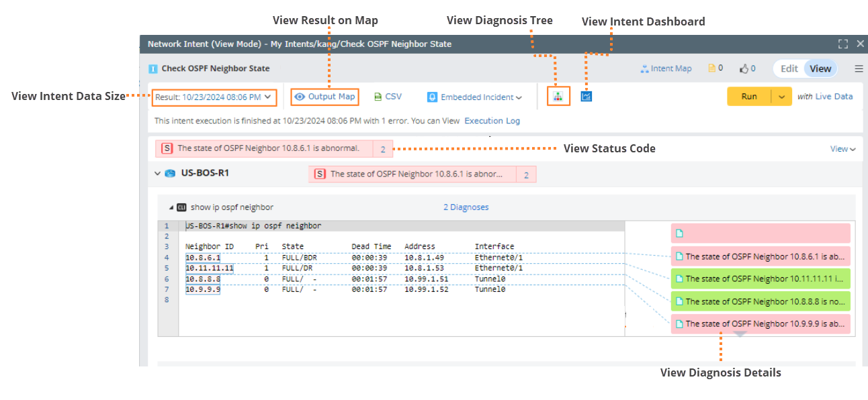
Task: Open the Execution Log link
Action: click(492, 121)
